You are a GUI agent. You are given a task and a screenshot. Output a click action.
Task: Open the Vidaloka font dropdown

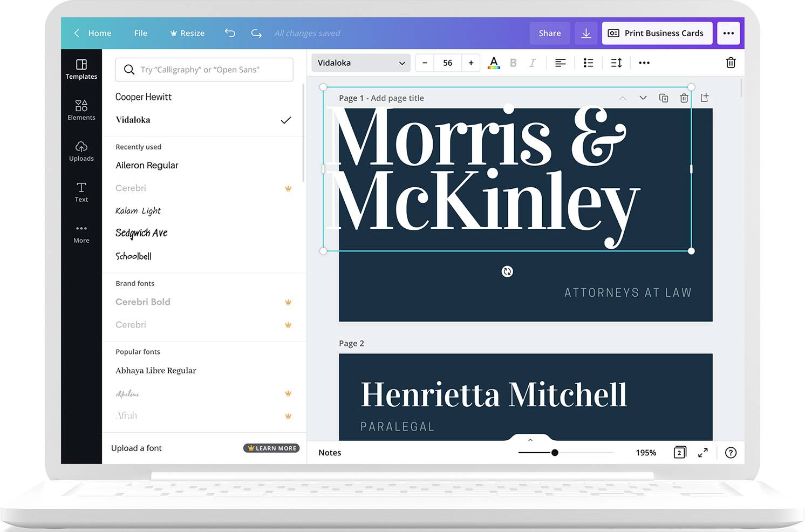[x=360, y=63]
